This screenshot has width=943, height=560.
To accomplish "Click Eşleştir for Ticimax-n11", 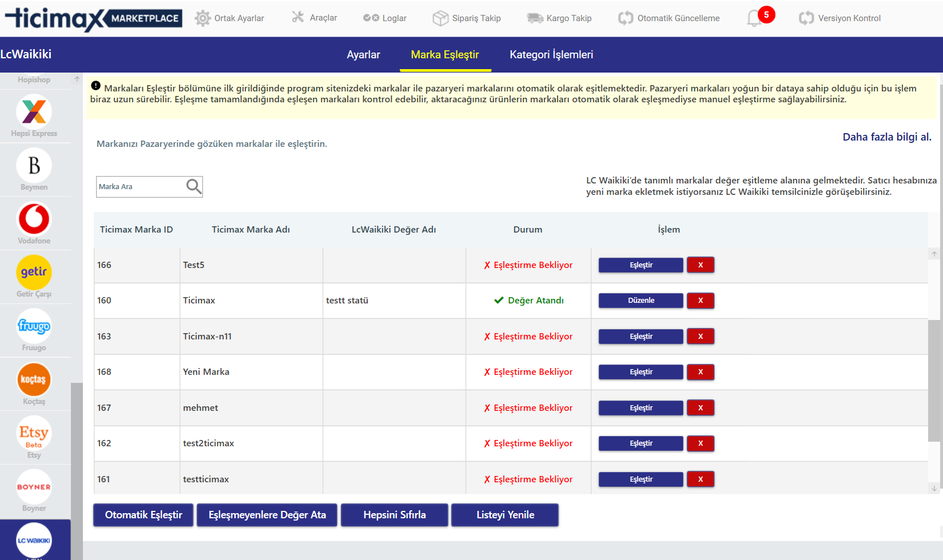I will 641,337.
